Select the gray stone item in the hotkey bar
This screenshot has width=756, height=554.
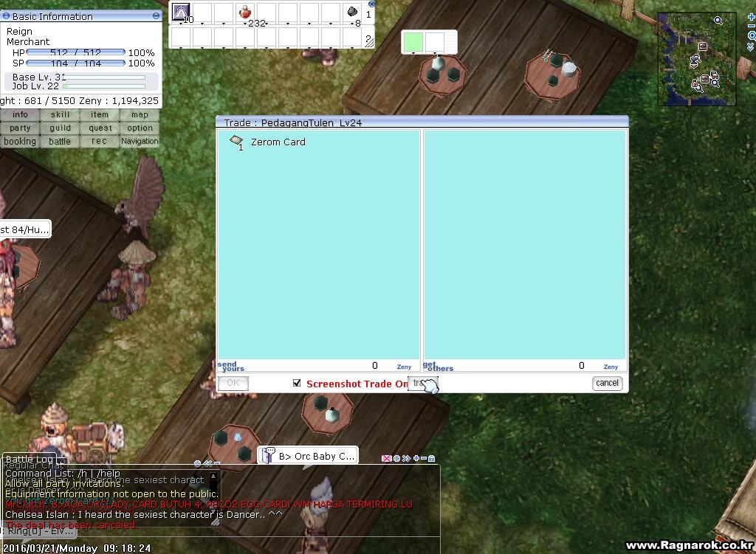[x=352, y=12]
